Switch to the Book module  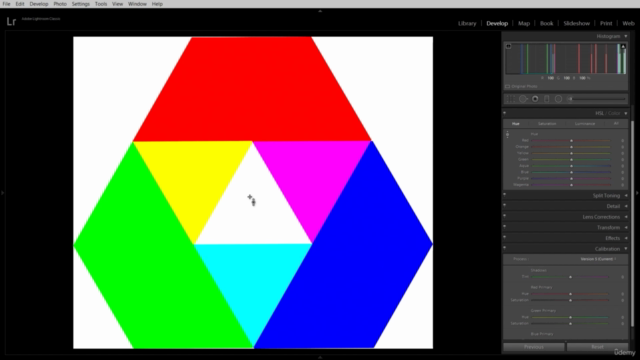tap(547, 23)
